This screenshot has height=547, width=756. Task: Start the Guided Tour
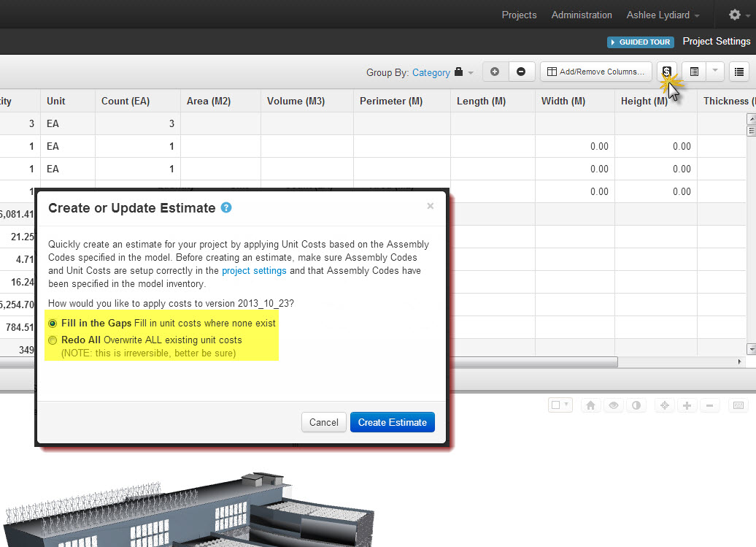[640, 42]
